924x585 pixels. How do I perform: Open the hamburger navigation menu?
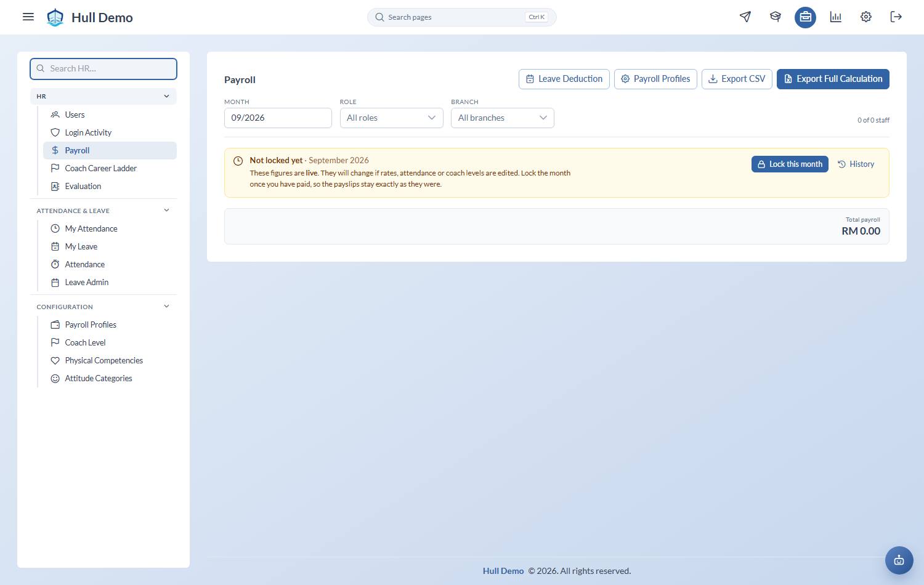coord(28,17)
